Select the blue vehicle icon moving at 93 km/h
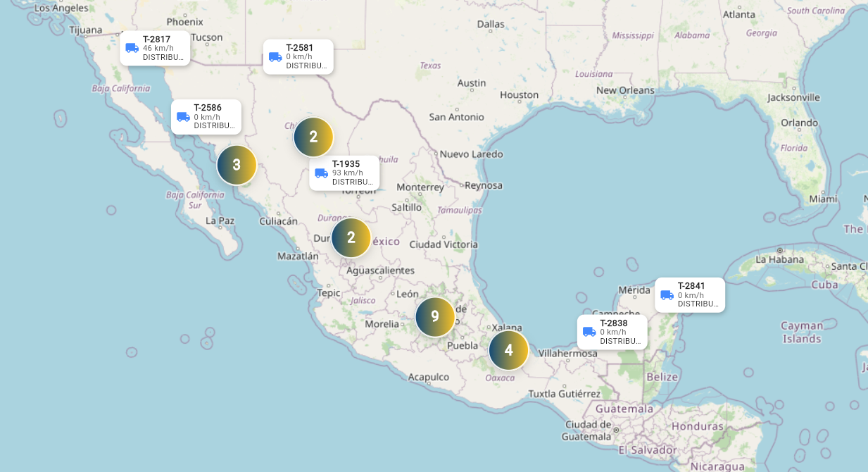This screenshot has height=472, width=868. coord(321,172)
